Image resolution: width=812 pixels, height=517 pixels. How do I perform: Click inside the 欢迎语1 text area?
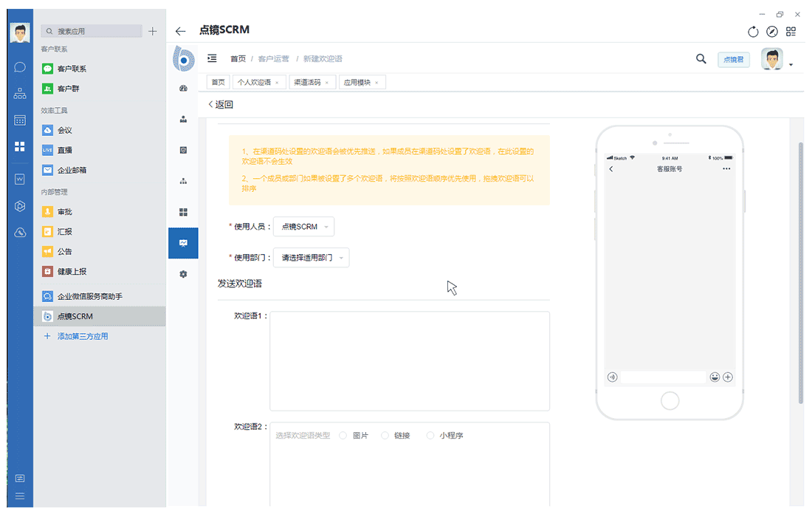pos(409,360)
